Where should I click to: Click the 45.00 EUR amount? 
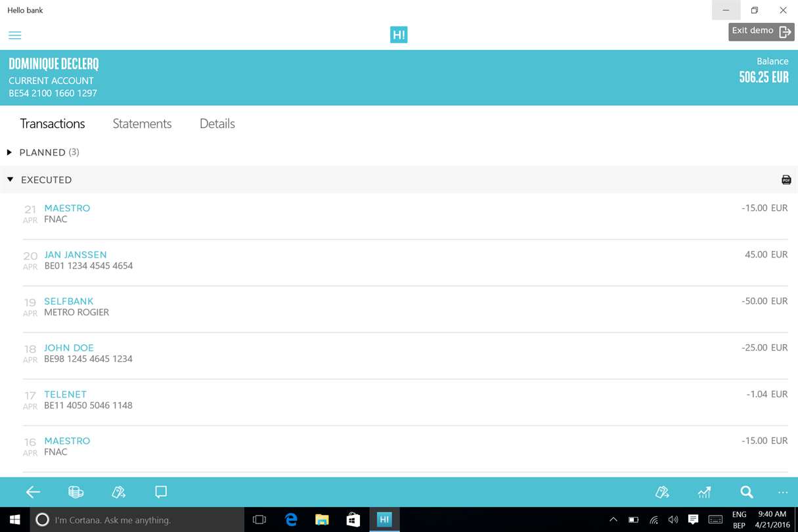[x=766, y=255]
